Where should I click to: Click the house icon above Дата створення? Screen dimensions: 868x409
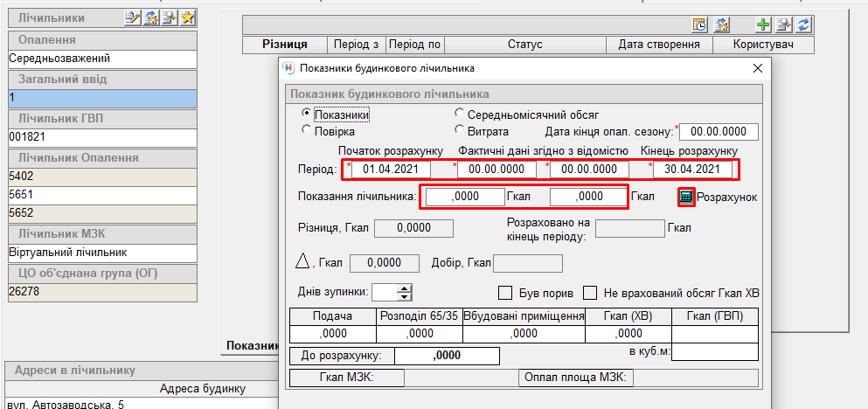[x=722, y=24]
